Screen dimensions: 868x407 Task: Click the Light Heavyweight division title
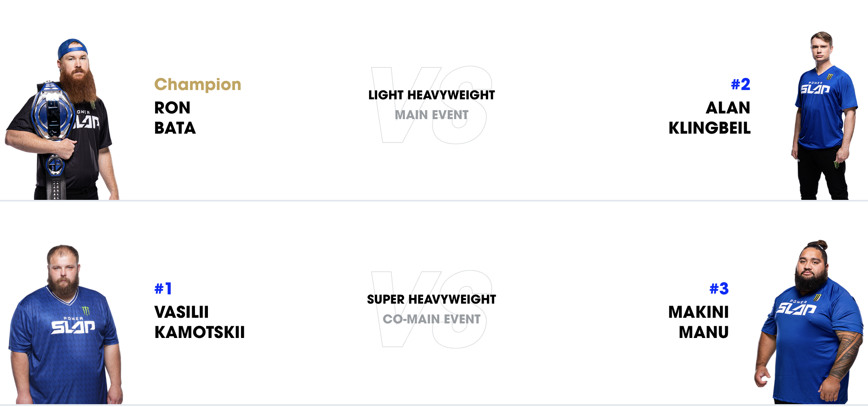pyautogui.click(x=432, y=95)
